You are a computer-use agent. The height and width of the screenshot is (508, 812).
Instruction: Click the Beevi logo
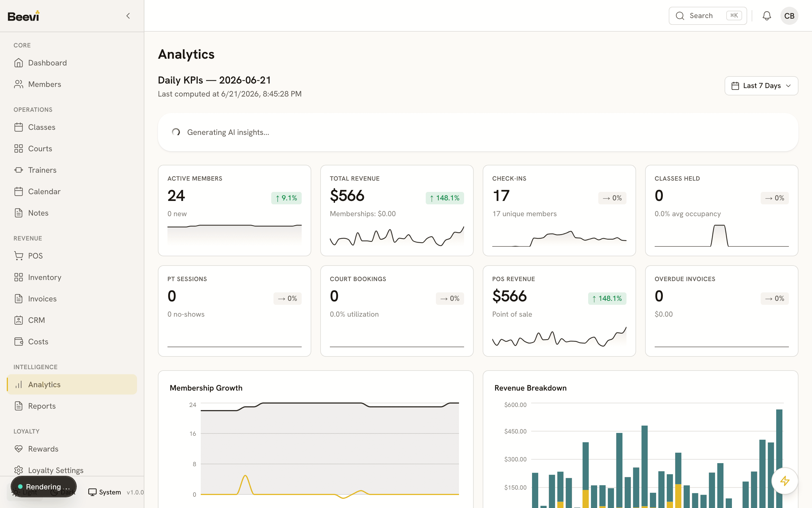coord(23,16)
